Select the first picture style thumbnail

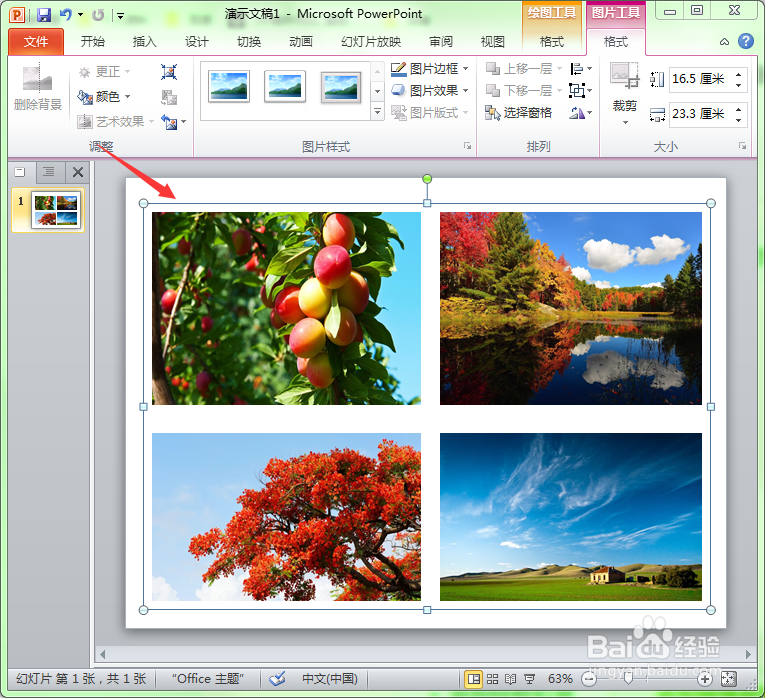coord(229,86)
